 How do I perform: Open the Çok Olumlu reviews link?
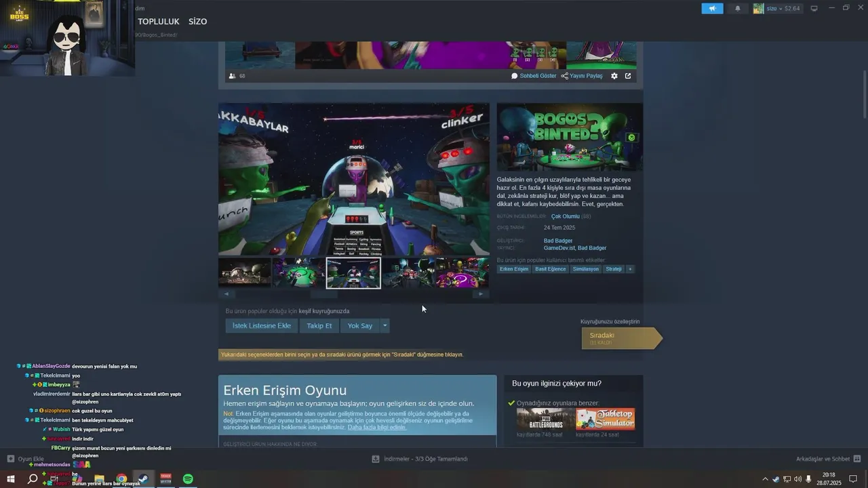(x=565, y=216)
